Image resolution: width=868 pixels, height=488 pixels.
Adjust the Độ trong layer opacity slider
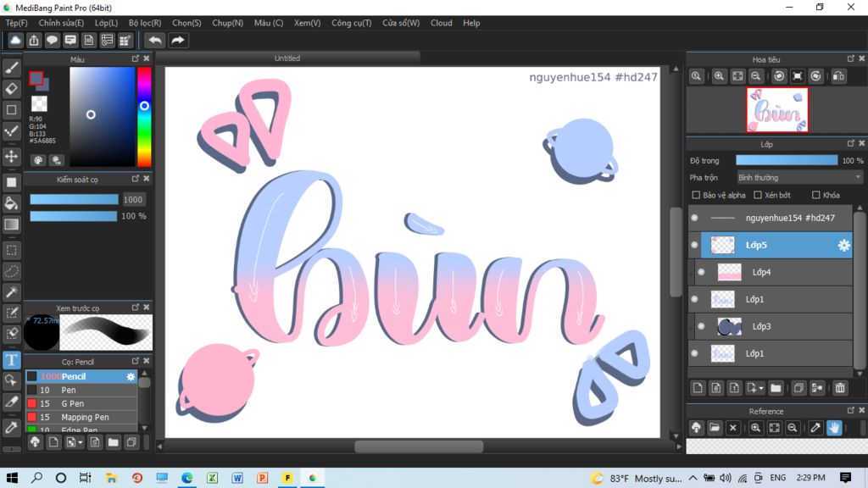click(x=787, y=160)
